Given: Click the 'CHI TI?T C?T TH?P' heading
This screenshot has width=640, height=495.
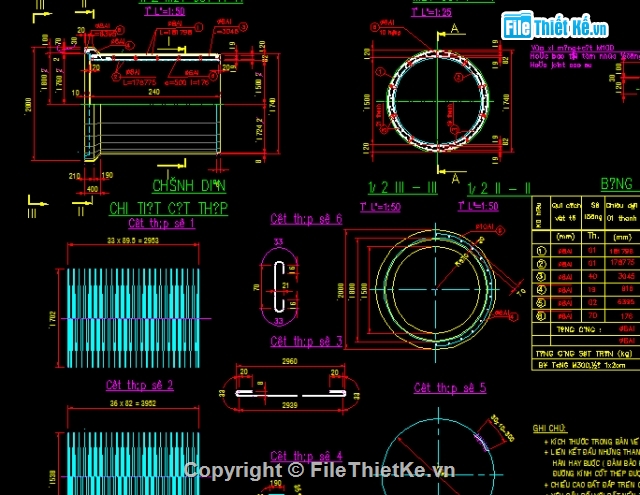Looking at the screenshot, I should 168,209.
